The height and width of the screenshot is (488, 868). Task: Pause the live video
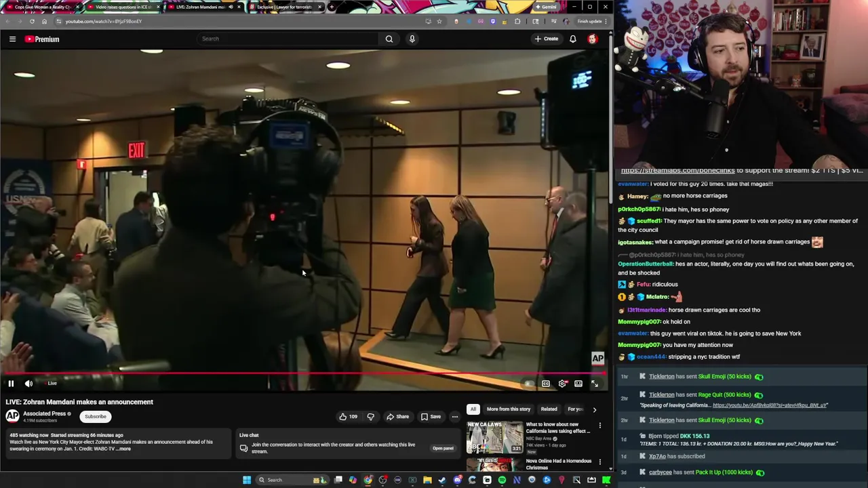coord(11,384)
